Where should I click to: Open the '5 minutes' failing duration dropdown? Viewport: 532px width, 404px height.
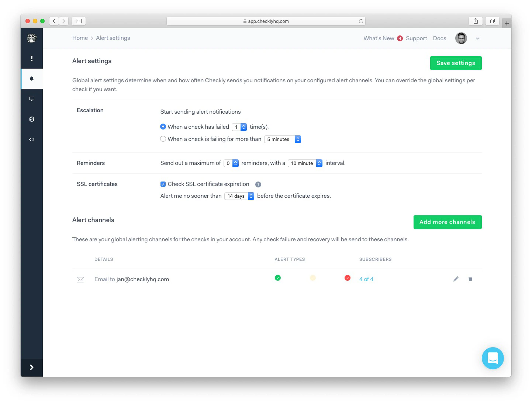coord(283,139)
